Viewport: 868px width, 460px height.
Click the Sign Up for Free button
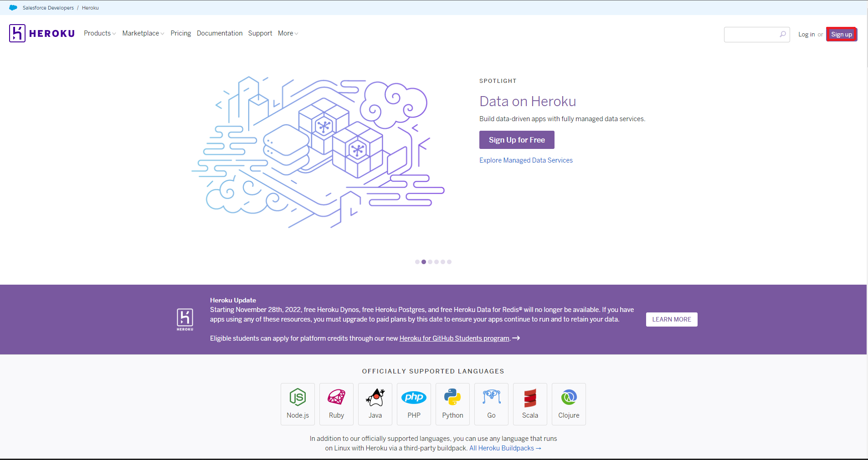[x=517, y=140]
